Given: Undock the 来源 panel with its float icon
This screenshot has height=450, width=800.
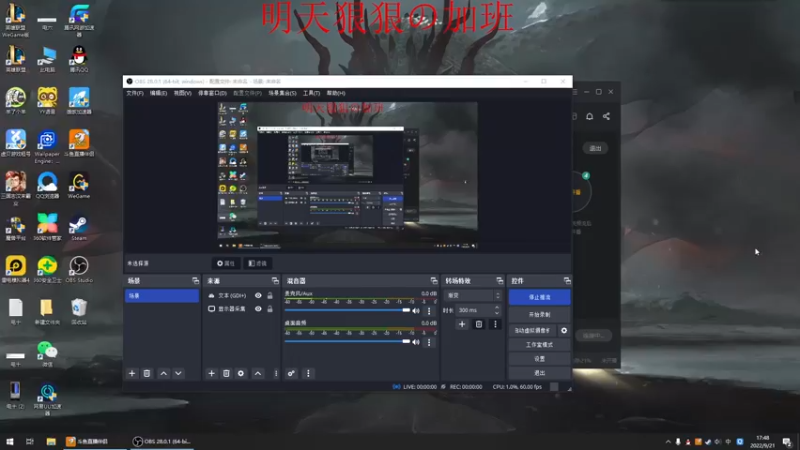Looking at the screenshot, I should tap(275, 281).
